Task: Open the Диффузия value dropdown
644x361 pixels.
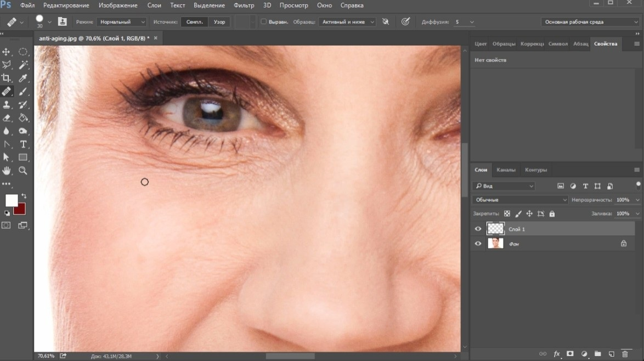Action: [472, 22]
